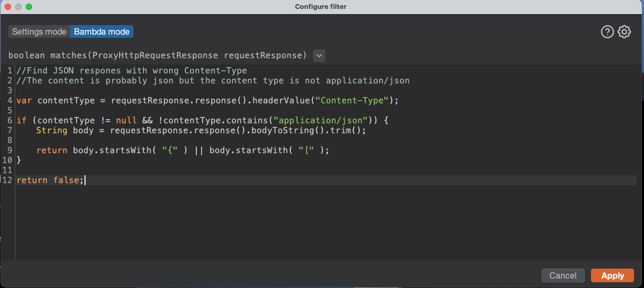644x288 pixels.
Task: Expand the matches method signature dropdown
Action: [x=319, y=55]
